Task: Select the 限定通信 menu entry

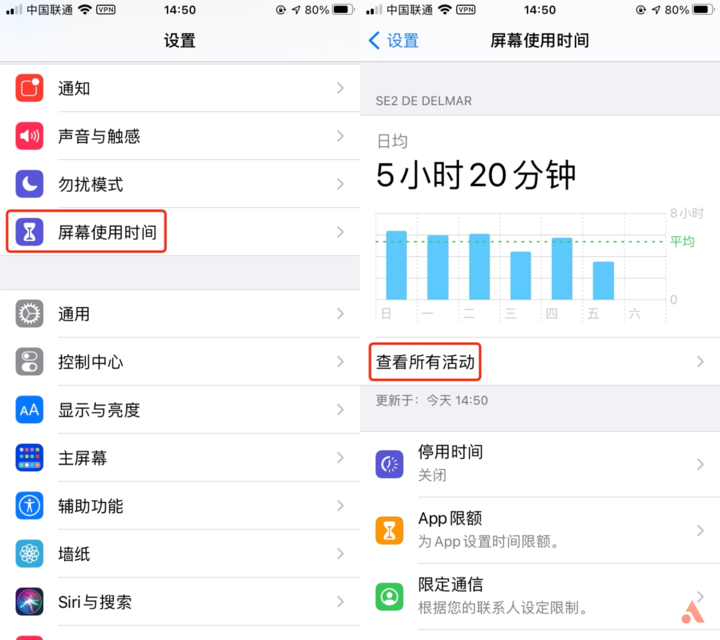Action: pyautogui.click(x=540, y=597)
